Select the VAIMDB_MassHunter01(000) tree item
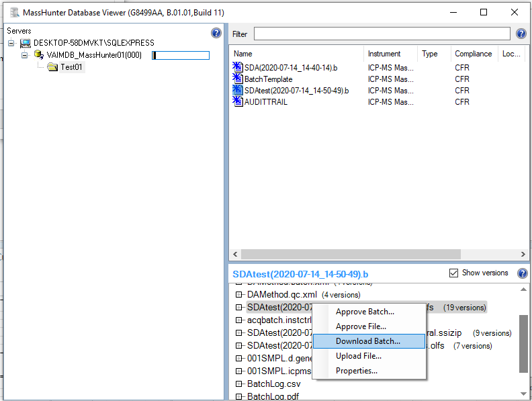532x401 pixels. point(94,55)
